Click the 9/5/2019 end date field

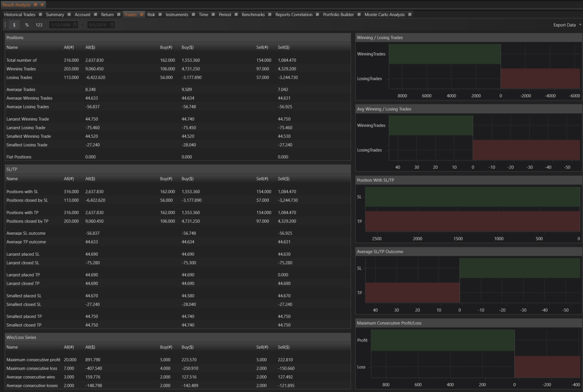(98, 25)
